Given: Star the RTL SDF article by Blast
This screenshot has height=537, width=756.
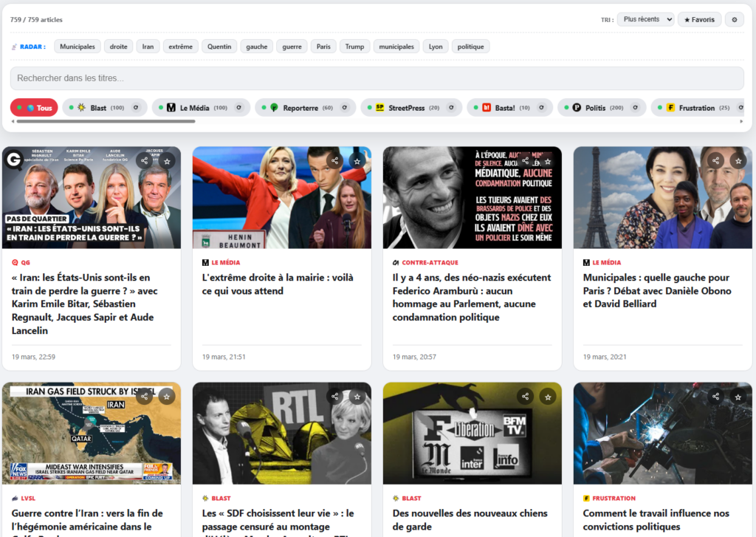Looking at the screenshot, I should tap(357, 397).
